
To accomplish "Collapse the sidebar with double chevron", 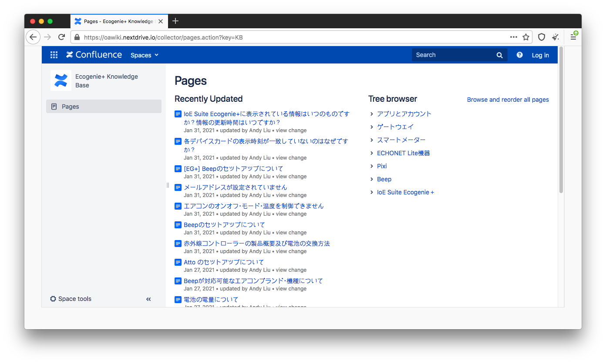I will [x=148, y=299].
